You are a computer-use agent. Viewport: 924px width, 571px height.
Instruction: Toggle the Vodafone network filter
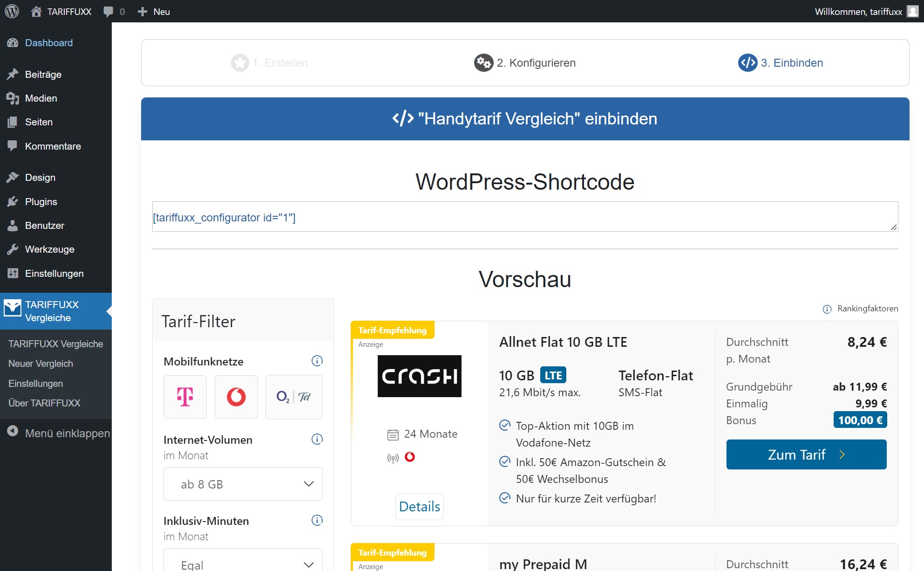coord(236,397)
